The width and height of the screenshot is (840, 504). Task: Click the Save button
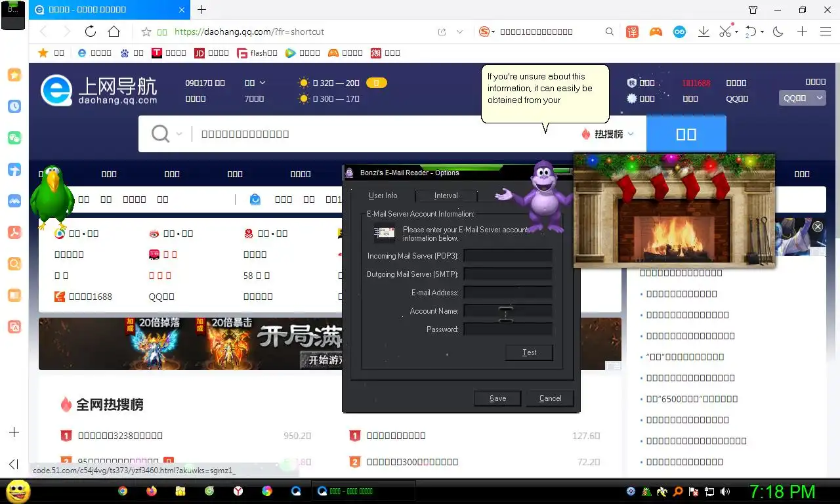tap(497, 398)
